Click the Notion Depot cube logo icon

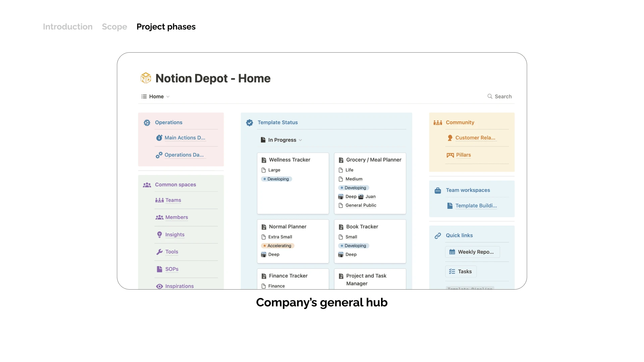pos(146,78)
